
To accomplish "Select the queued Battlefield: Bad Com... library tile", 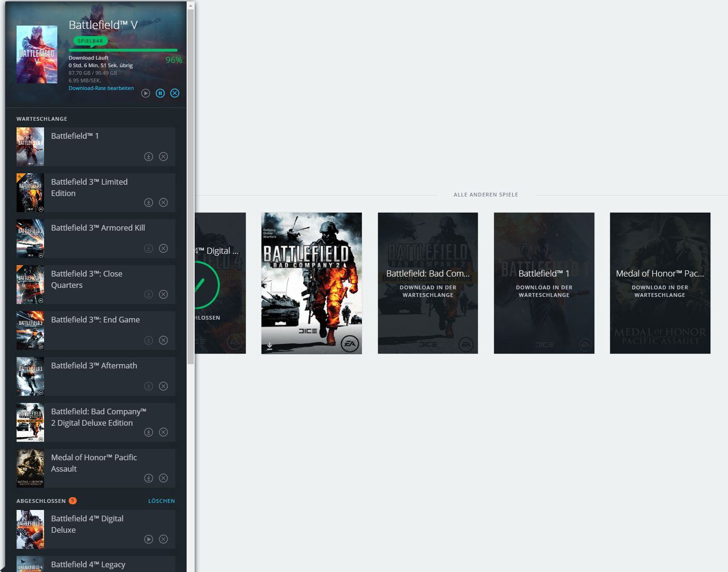I will 428,283.
